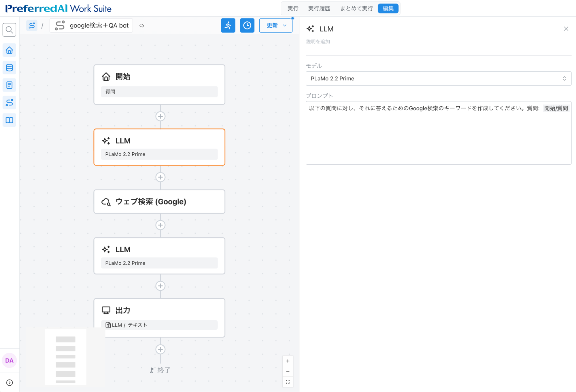Zoom in the canvas with plus
Viewport: 576px width, 392px height.
pos(288,361)
